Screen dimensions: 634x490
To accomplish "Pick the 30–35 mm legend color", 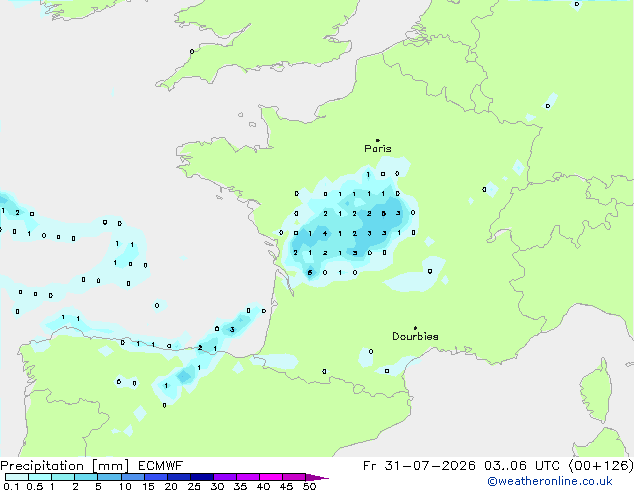I will click(224, 477).
